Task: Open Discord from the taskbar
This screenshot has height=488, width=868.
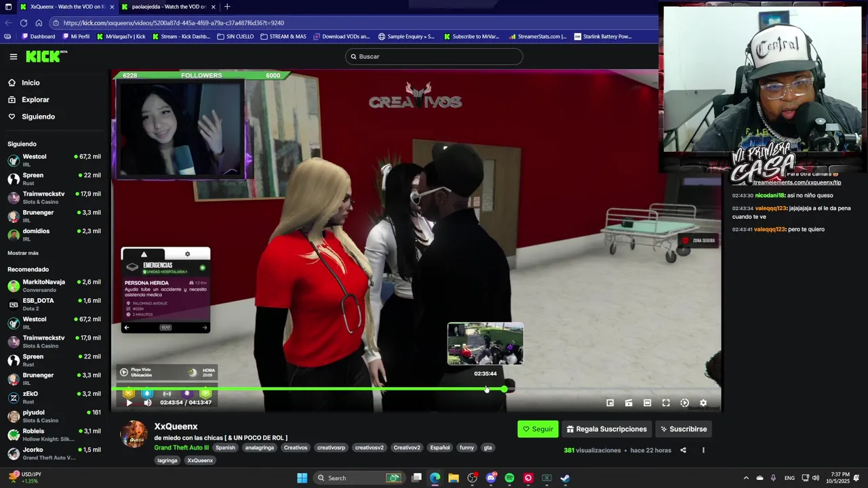Action: (x=491, y=478)
